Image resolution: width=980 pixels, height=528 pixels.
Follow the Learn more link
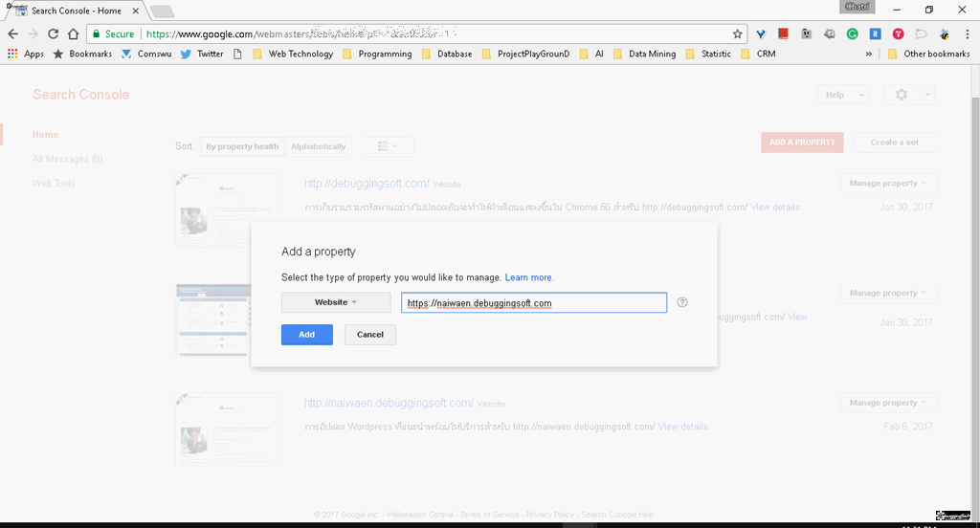pos(528,277)
